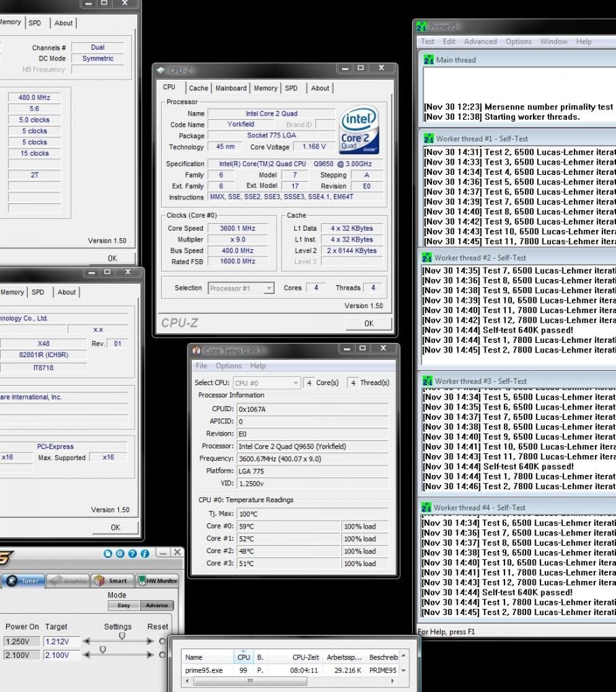Click the scroll-up arrow in the task manager list
616x692 pixels.
point(403,656)
